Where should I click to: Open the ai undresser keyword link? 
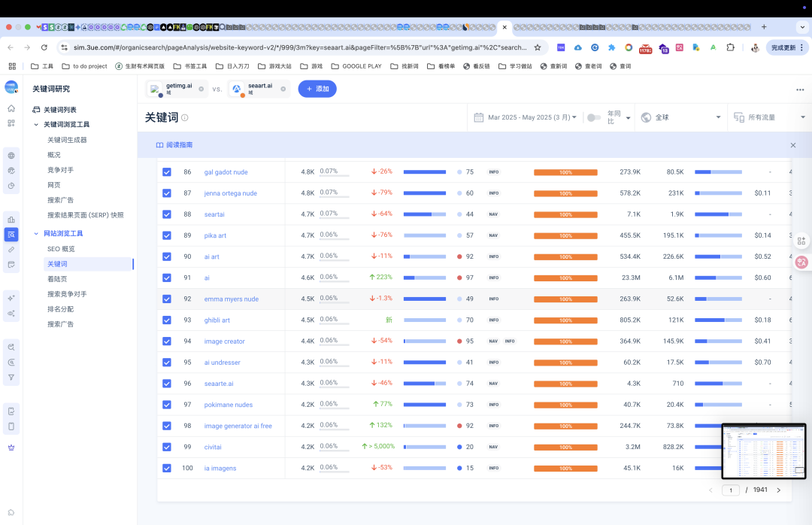click(222, 363)
